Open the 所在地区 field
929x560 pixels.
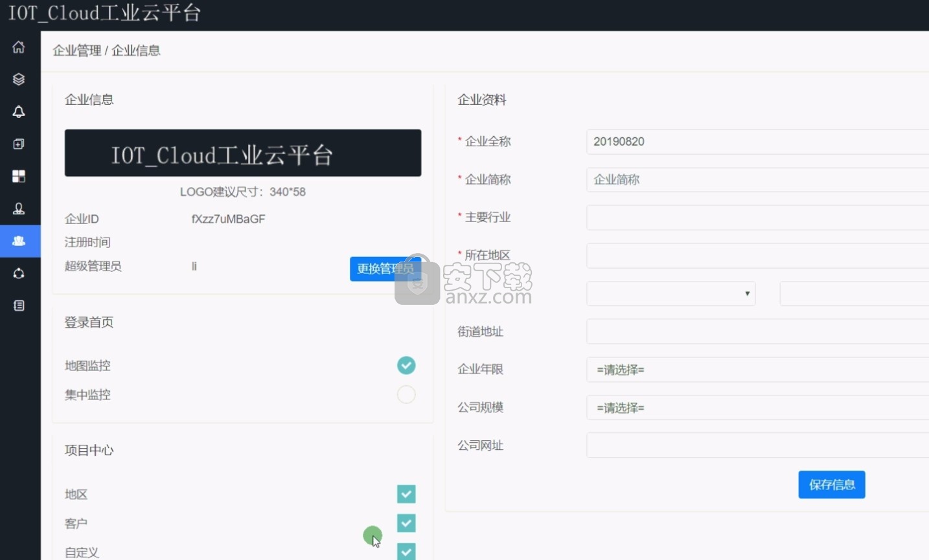click(x=758, y=256)
